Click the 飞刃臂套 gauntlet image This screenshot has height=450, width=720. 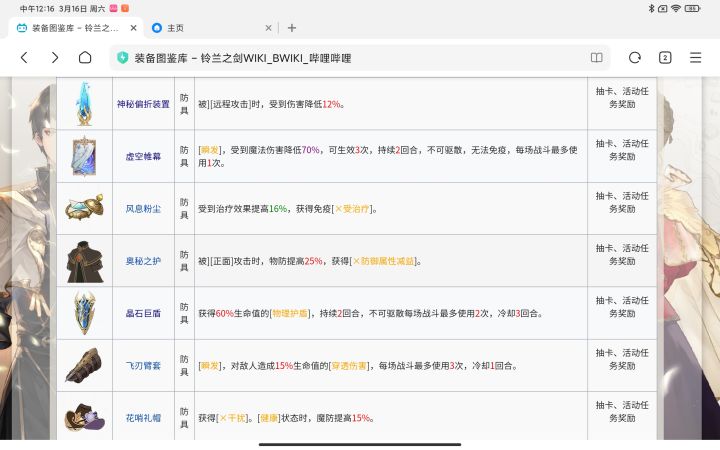pos(84,366)
